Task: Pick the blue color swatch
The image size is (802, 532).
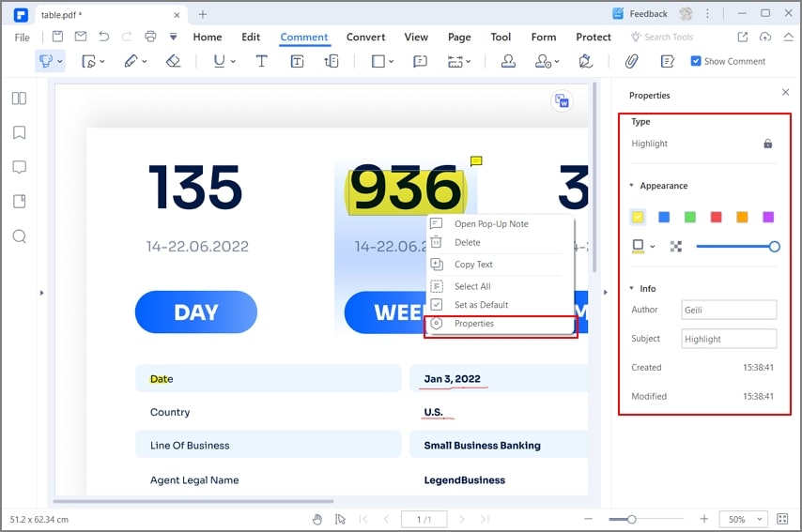Action: pyautogui.click(x=664, y=217)
